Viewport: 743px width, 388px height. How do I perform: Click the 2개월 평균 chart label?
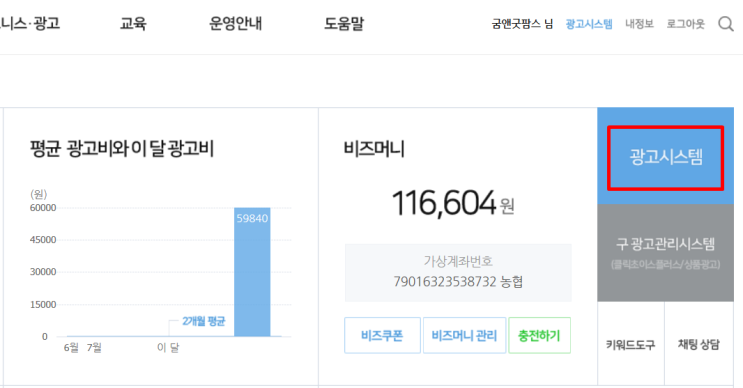(204, 321)
